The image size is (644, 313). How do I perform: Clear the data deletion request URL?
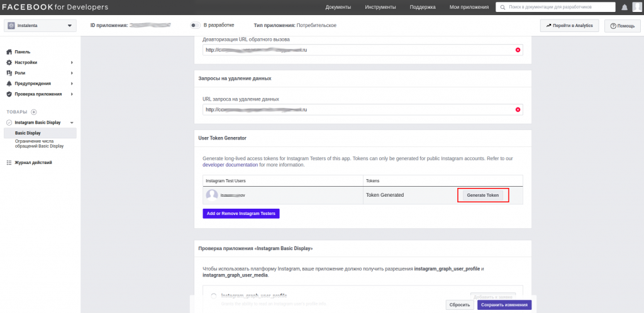[518, 109]
